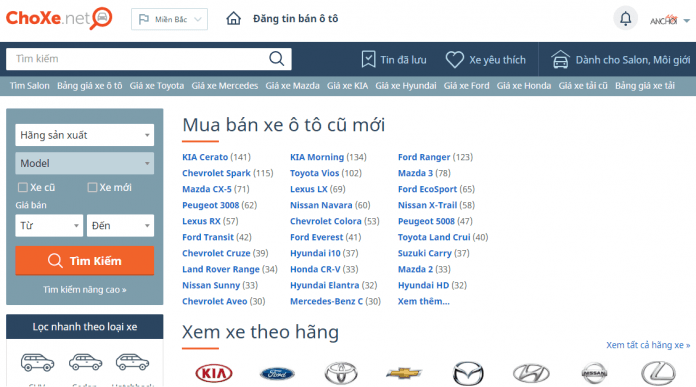Click Đăng tin bán ô tô
This screenshot has width=696, height=387.
296,19
